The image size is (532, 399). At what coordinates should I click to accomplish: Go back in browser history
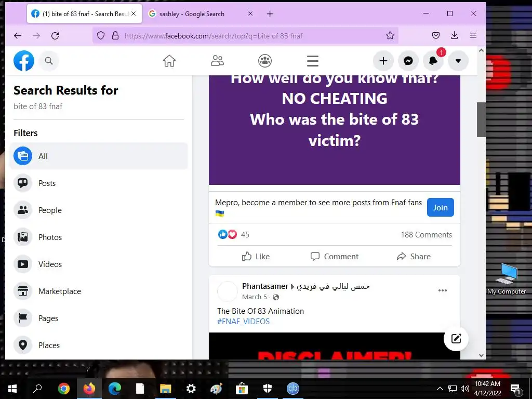click(x=18, y=36)
